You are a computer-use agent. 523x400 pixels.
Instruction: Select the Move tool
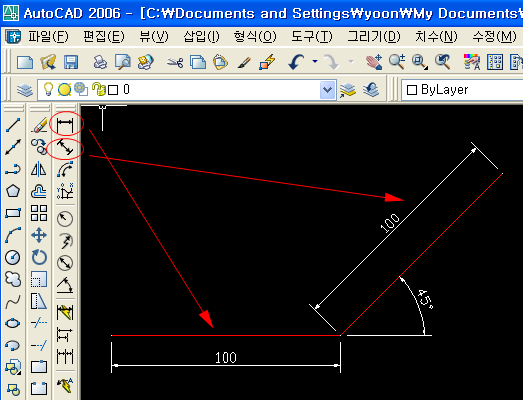tap(39, 235)
